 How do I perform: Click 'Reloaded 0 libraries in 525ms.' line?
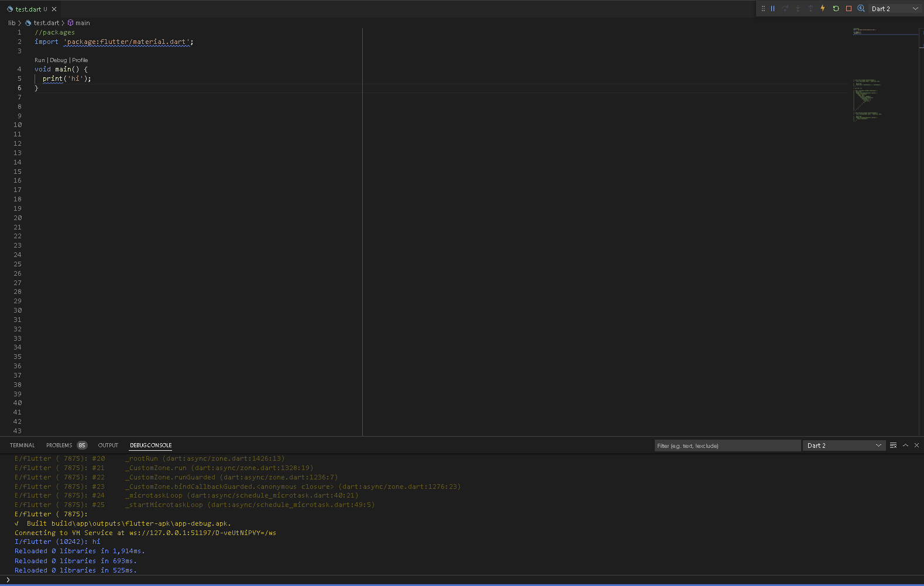[75, 570]
